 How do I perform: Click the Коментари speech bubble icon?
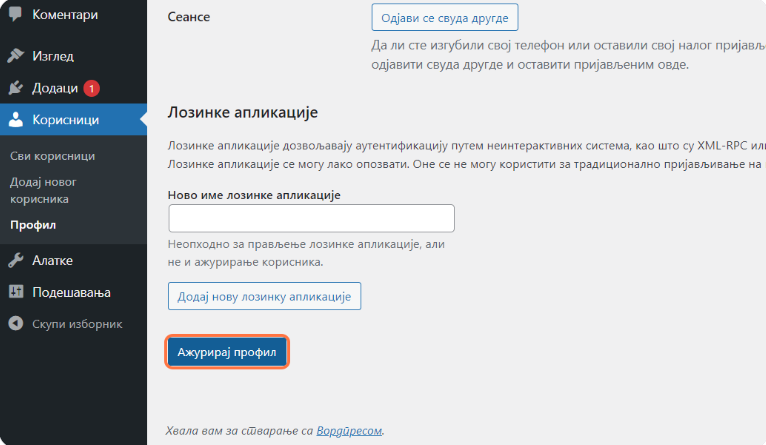tap(16, 15)
